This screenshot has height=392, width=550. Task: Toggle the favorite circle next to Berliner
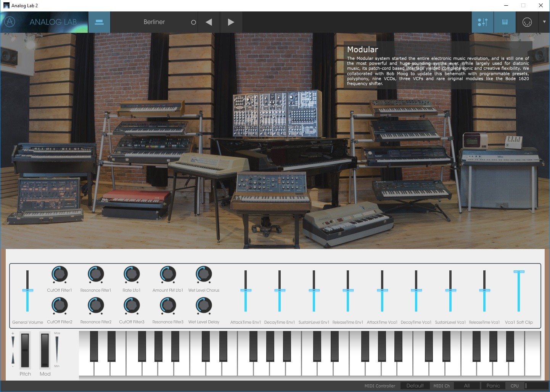pos(193,22)
